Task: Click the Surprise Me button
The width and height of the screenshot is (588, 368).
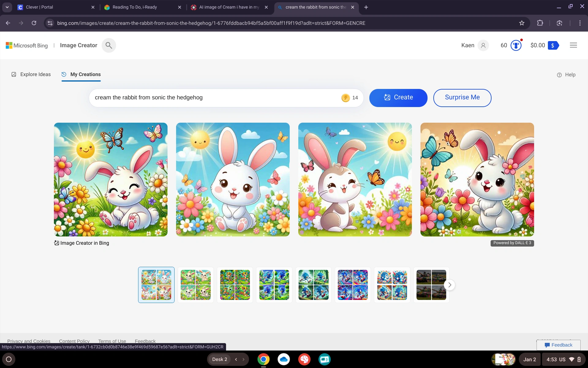Action: [x=462, y=98]
